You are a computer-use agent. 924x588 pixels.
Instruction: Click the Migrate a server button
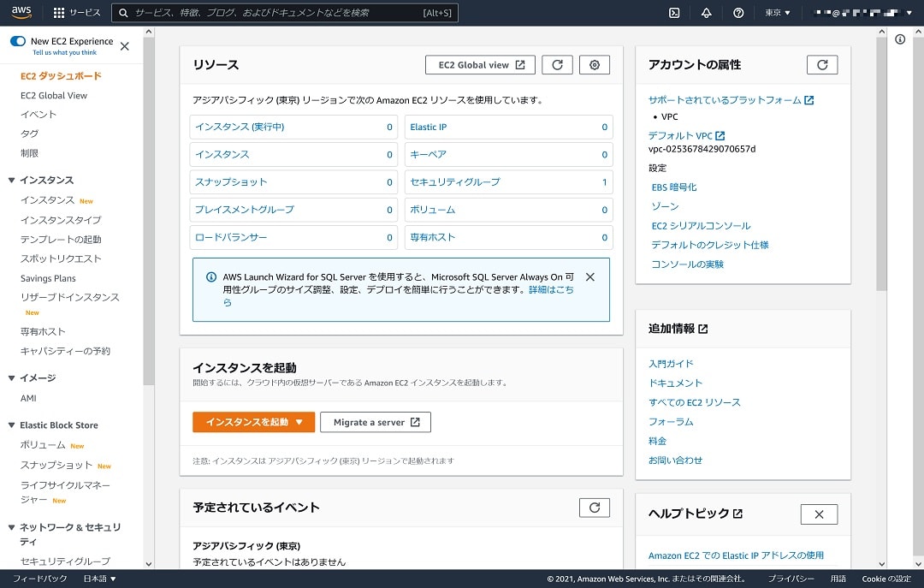[x=376, y=422]
